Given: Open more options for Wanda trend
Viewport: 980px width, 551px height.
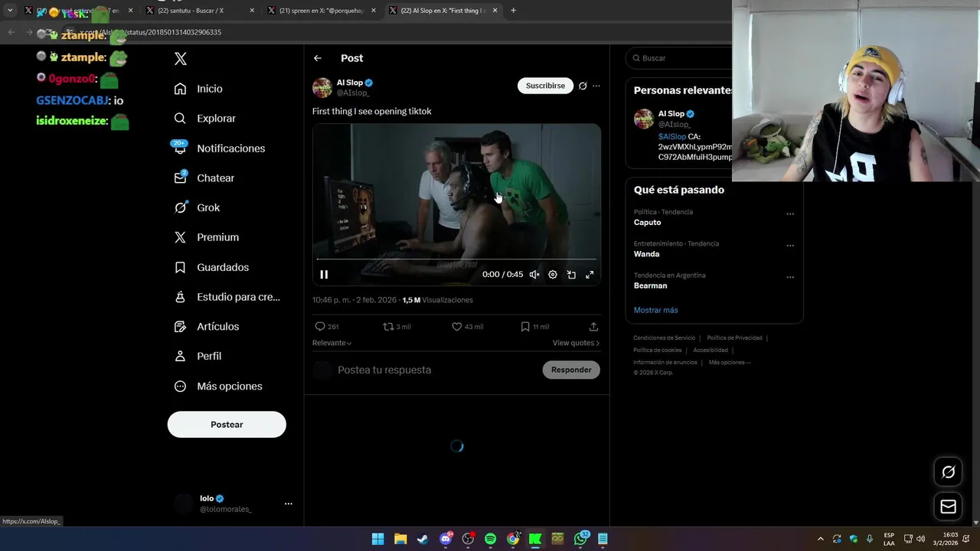Looking at the screenshot, I should pos(790,246).
